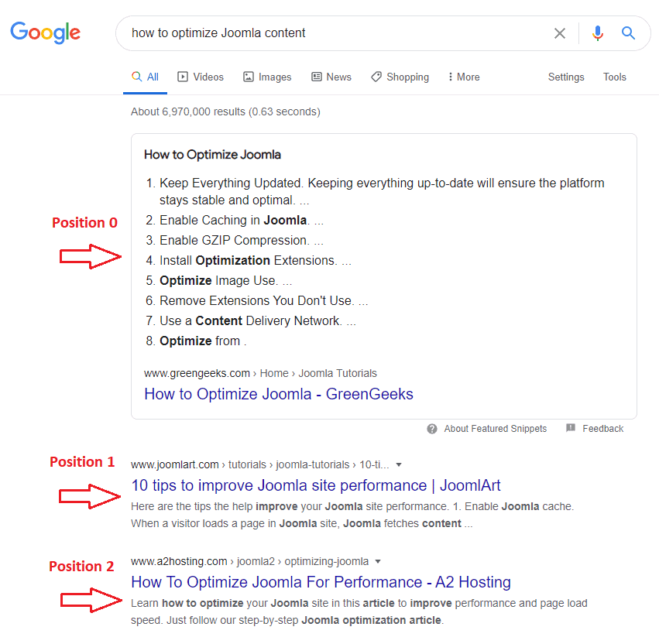This screenshot has height=644, width=659.
Task: Open the search Tools menu
Action: [614, 77]
